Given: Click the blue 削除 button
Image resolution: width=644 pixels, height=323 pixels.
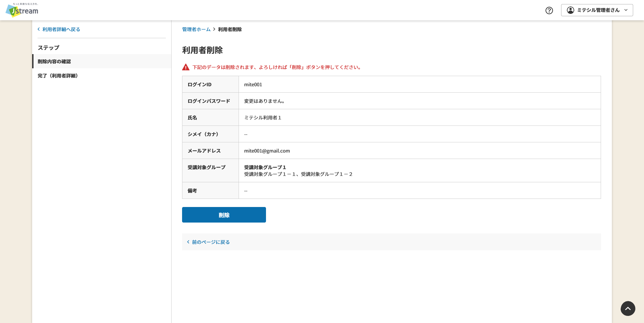Looking at the screenshot, I should tap(224, 215).
